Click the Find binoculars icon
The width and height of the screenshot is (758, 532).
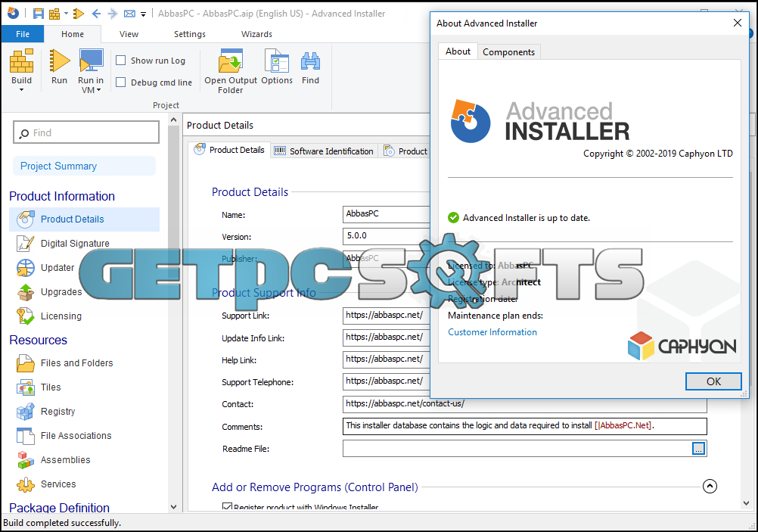[310, 61]
